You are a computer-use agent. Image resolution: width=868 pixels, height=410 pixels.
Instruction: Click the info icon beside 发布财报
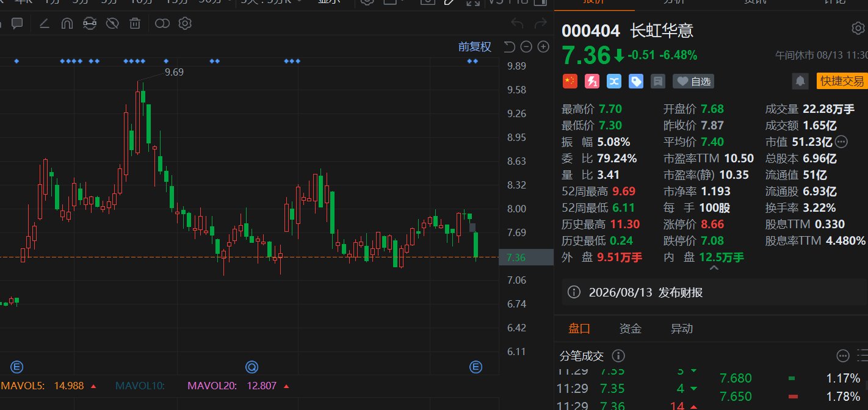574,292
